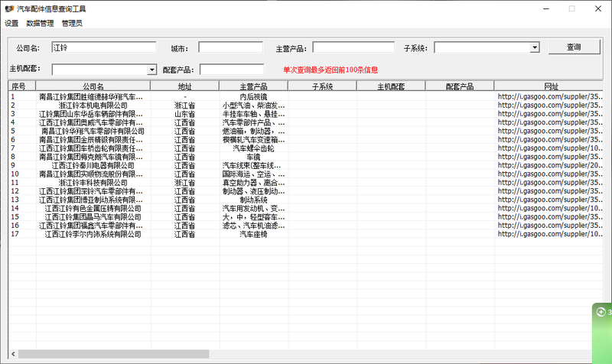The width and height of the screenshot is (612, 364).
Task: Open the 数据管理 menu
Action: pyautogui.click(x=40, y=23)
